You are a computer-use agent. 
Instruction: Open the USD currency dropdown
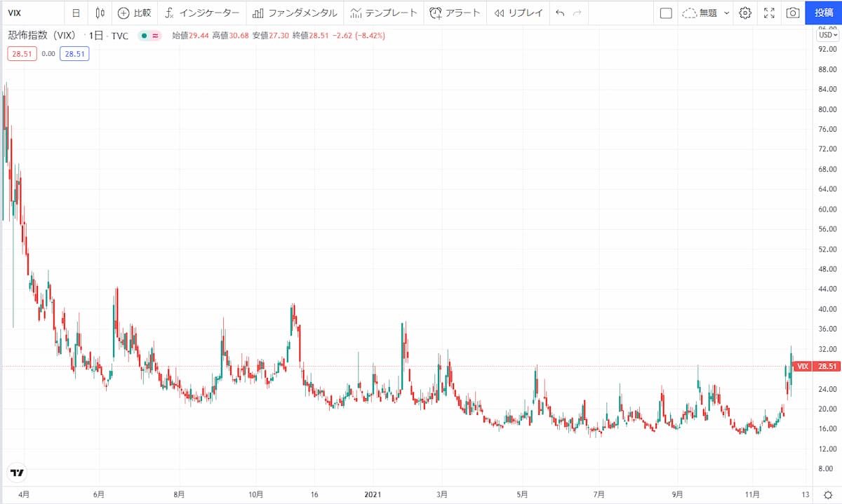(x=828, y=35)
